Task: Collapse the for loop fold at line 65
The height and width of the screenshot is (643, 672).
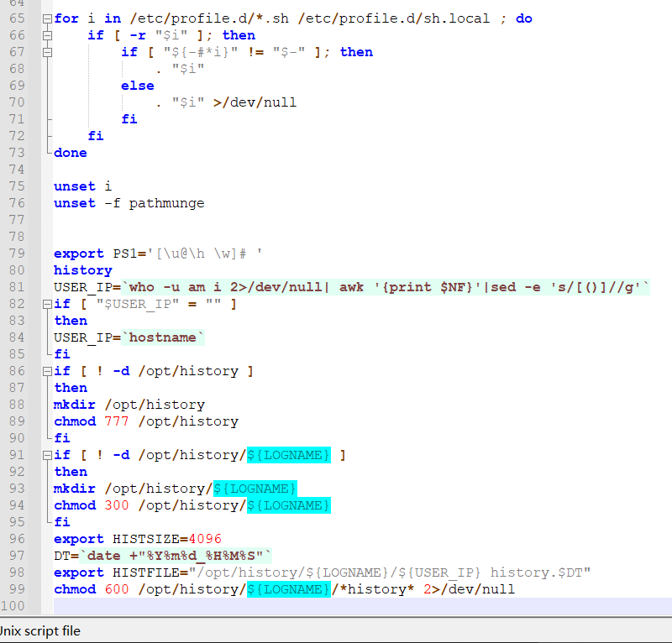Action: (47, 18)
